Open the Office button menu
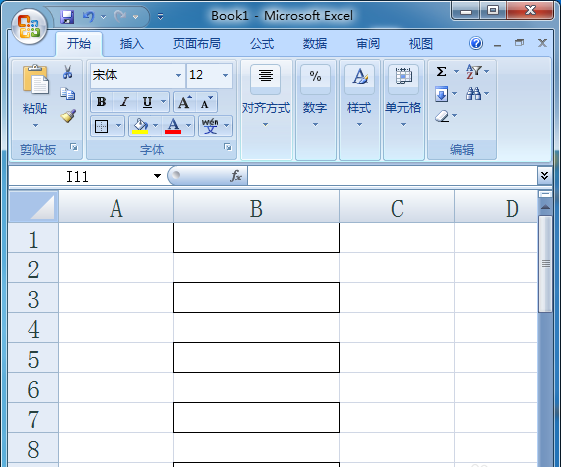 (x=29, y=27)
